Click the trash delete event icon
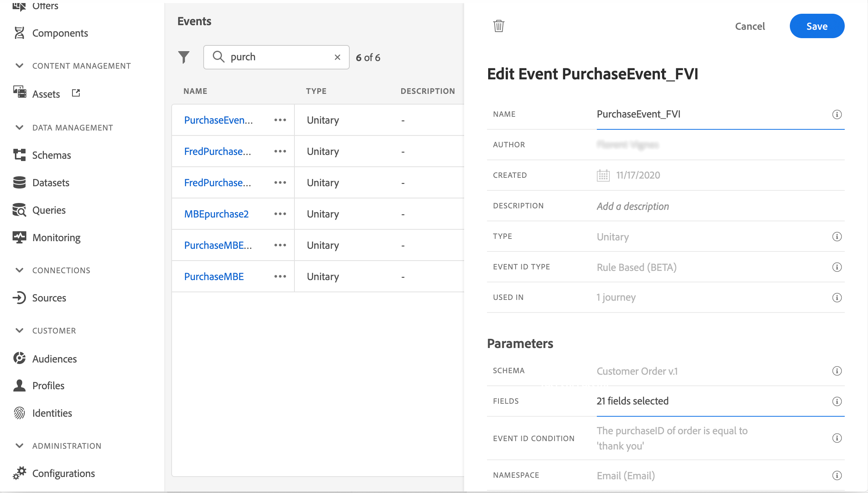Viewport: 868px width, 493px height. (x=498, y=26)
